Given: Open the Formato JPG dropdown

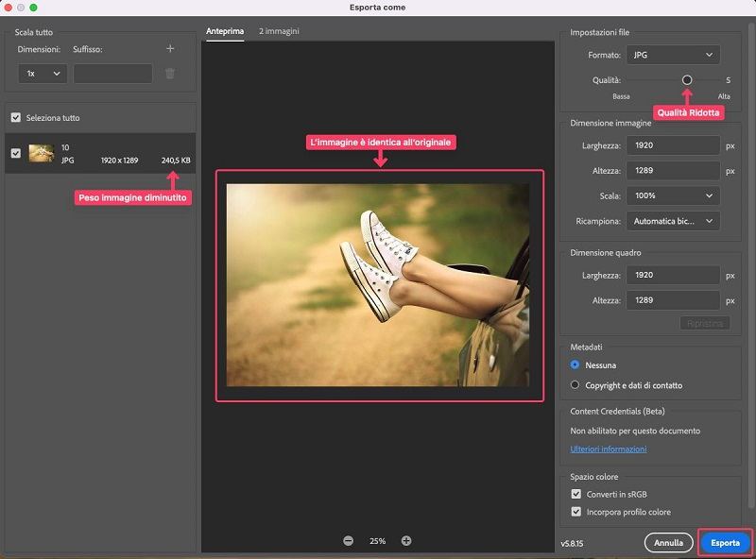Looking at the screenshot, I should pyautogui.click(x=673, y=56).
